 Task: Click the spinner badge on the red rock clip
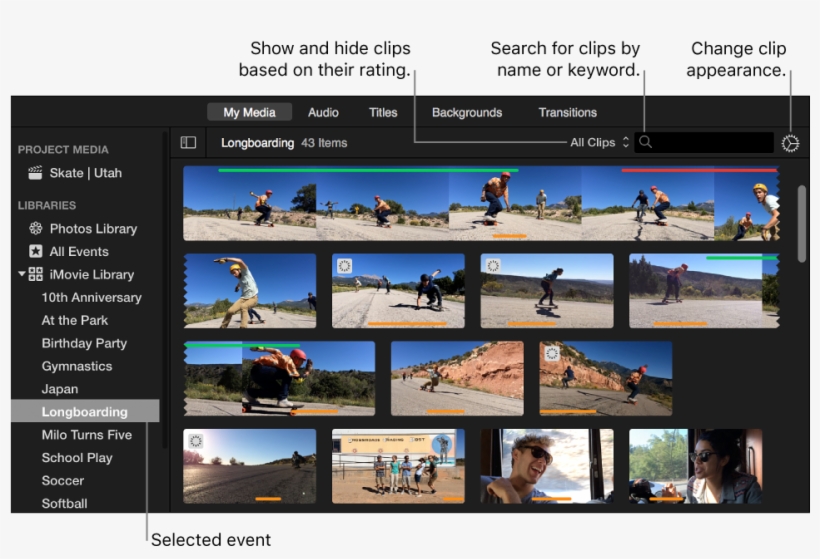click(552, 353)
